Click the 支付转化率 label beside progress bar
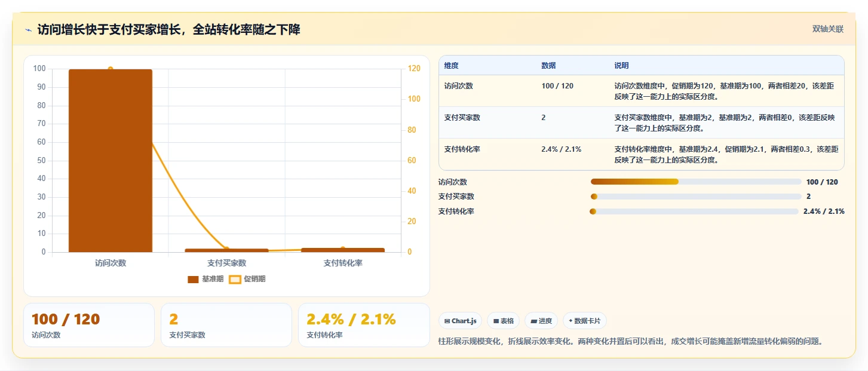Viewport: 868px width, 371px height. (456, 211)
